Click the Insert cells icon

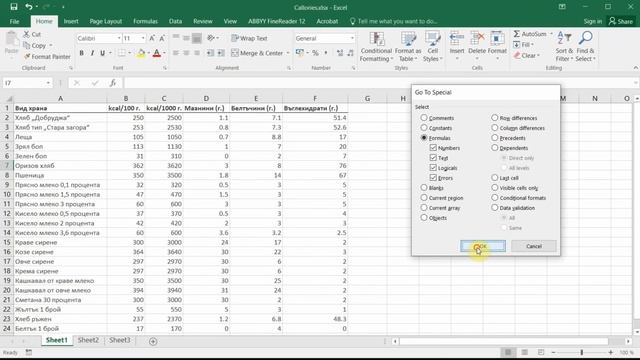pos(457,38)
